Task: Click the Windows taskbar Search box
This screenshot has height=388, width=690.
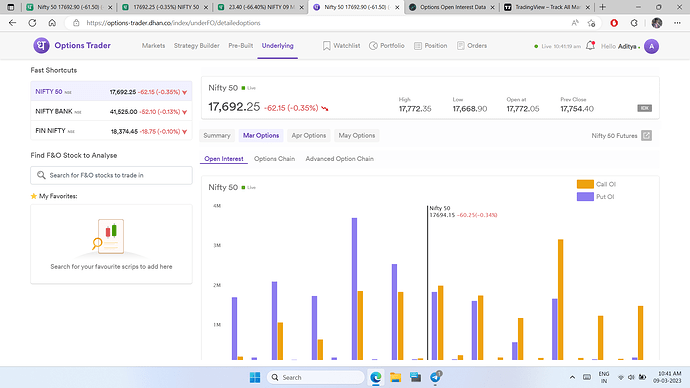Action: [x=316, y=377]
